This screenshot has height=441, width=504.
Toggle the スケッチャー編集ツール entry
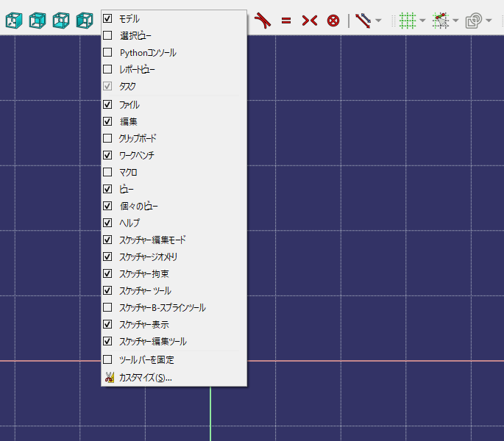coord(174,341)
